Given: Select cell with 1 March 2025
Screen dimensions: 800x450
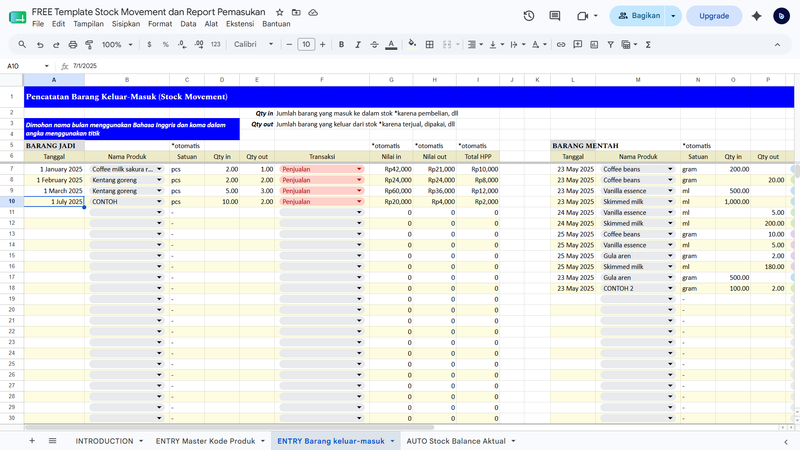Looking at the screenshot, I should [54, 191].
